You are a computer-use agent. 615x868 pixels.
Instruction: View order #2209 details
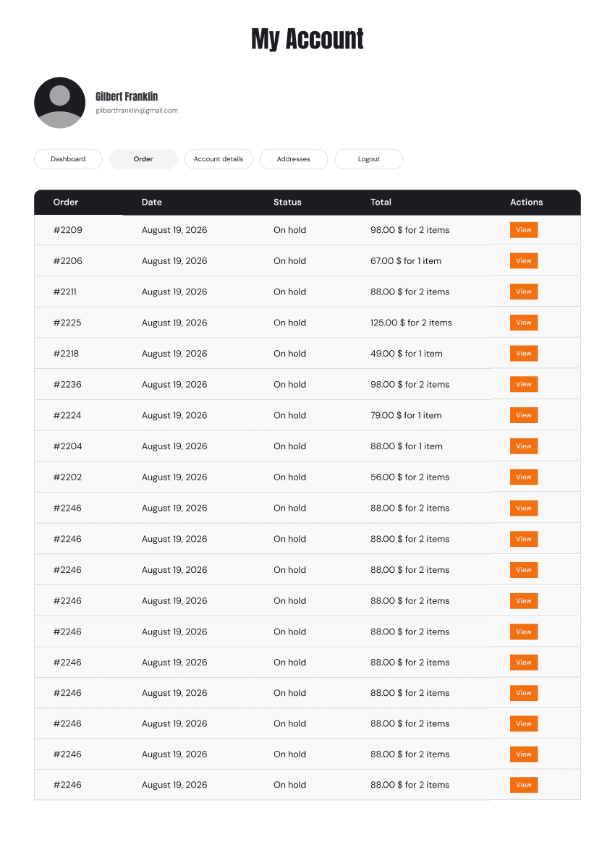(524, 230)
